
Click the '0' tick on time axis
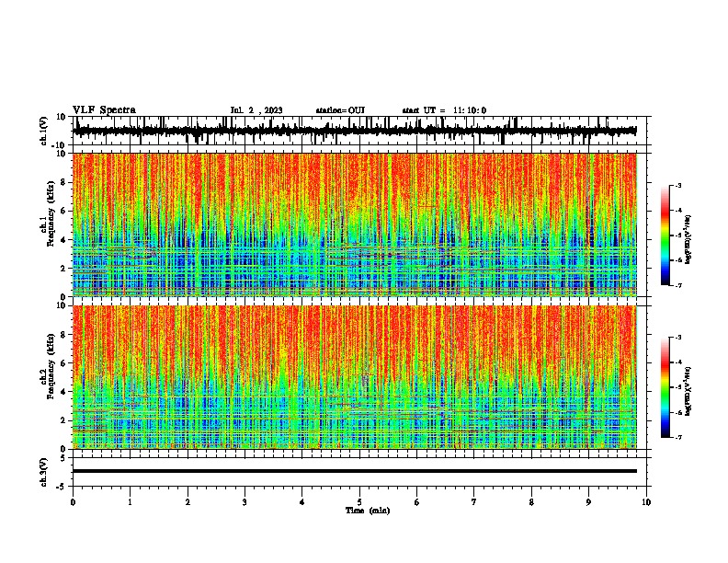73,502
